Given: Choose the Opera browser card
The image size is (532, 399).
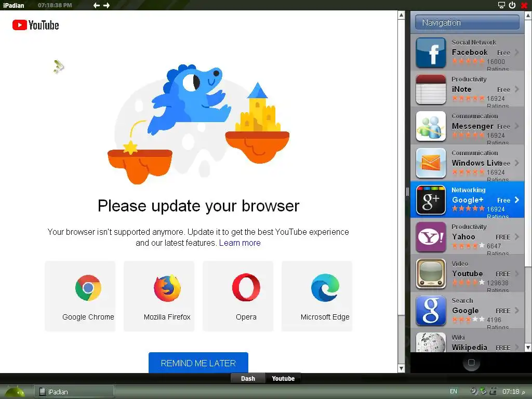Looking at the screenshot, I should coord(238,296).
